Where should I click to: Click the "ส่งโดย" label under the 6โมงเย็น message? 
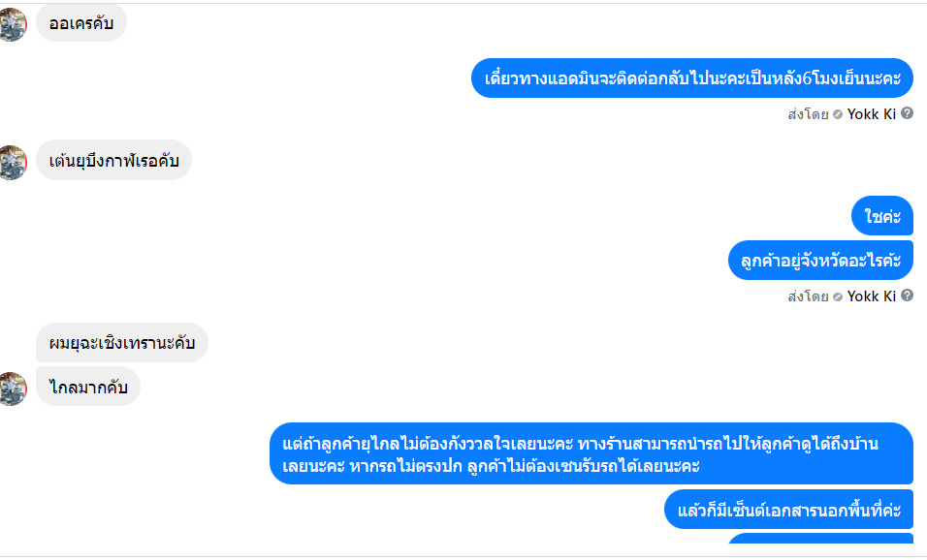[x=808, y=113]
